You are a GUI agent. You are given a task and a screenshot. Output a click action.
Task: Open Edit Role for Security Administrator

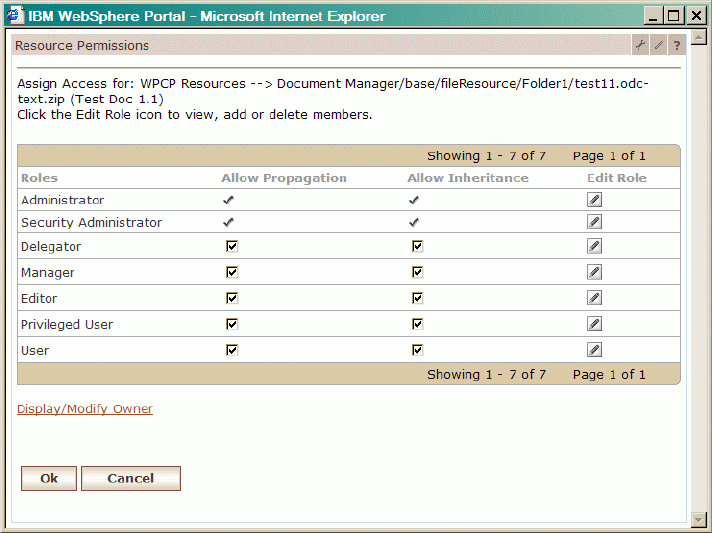tap(594, 221)
